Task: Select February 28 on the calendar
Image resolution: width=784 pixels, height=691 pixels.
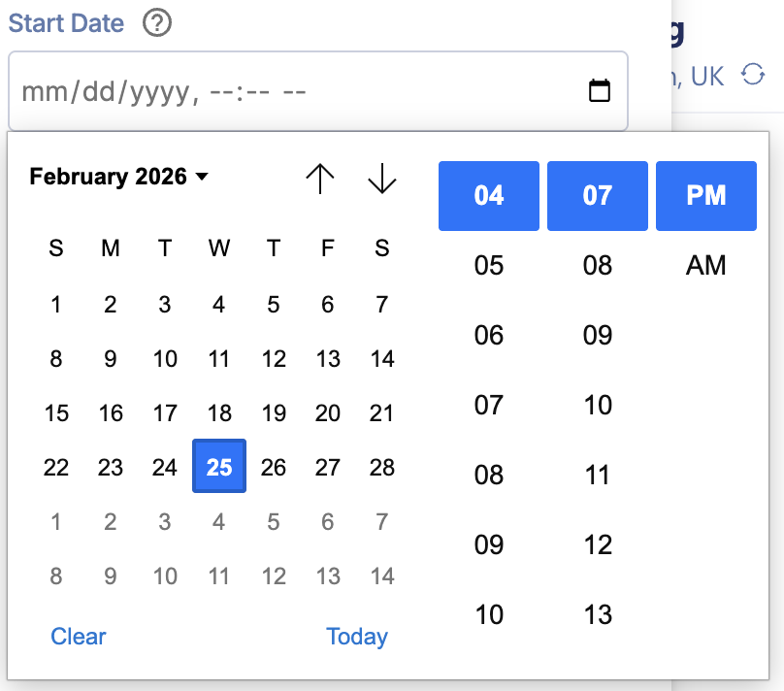Action: point(382,467)
